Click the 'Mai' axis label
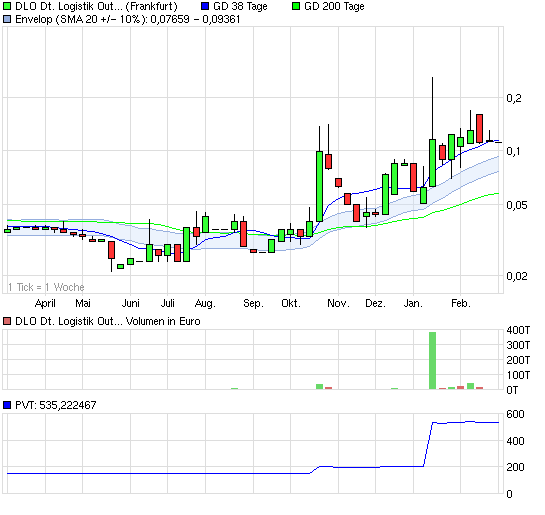This screenshot has width=545, height=515. [83, 303]
